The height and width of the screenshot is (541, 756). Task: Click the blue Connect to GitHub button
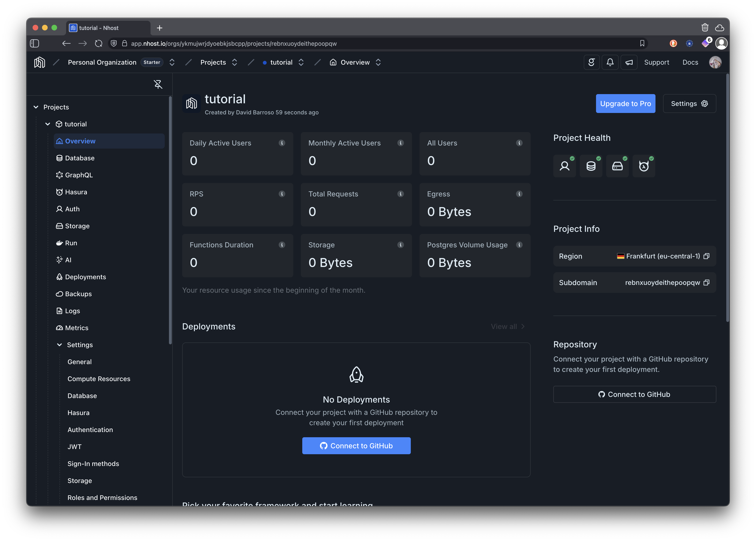click(x=356, y=446)
